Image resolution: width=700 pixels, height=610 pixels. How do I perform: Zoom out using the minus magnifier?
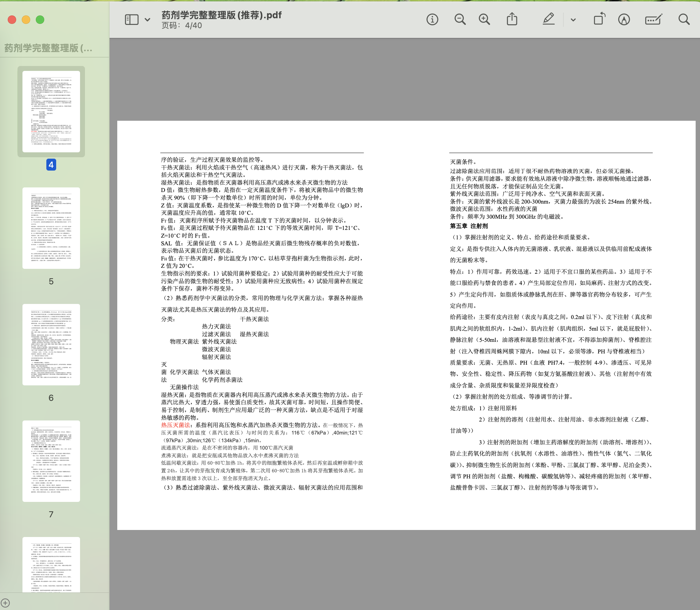460,19
